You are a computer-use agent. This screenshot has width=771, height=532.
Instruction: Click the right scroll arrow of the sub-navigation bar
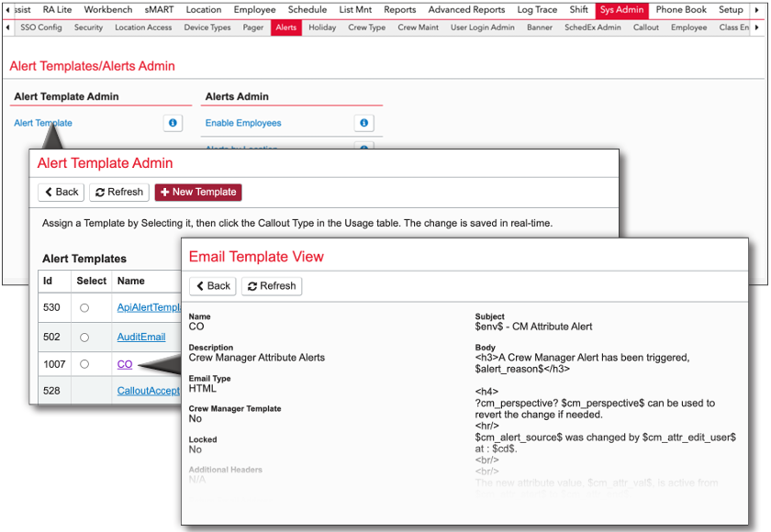[x=756, y=28]
